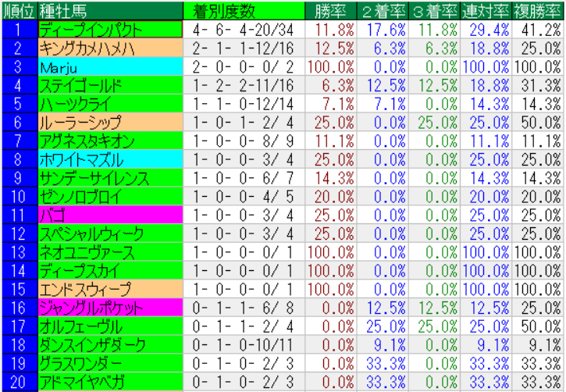Select the エンドスウィープ sire name
566x392 pixels.
pos(84,289)
